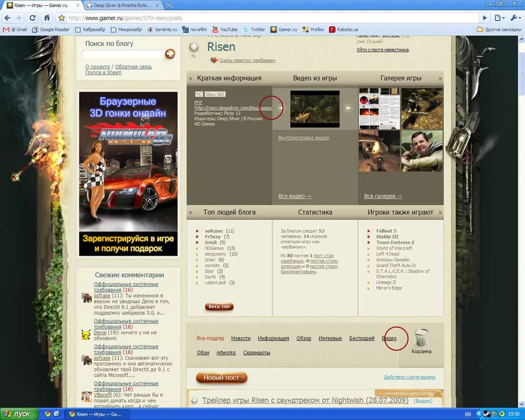This screenshot has height=420, width=525.
Task: Reload the page with the refresh icon
Action: [33, 18]
